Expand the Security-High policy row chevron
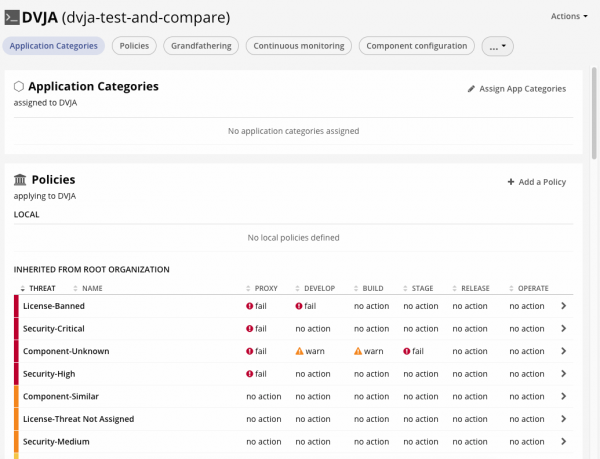Screen dimensions: 600x459 point(564,374)
